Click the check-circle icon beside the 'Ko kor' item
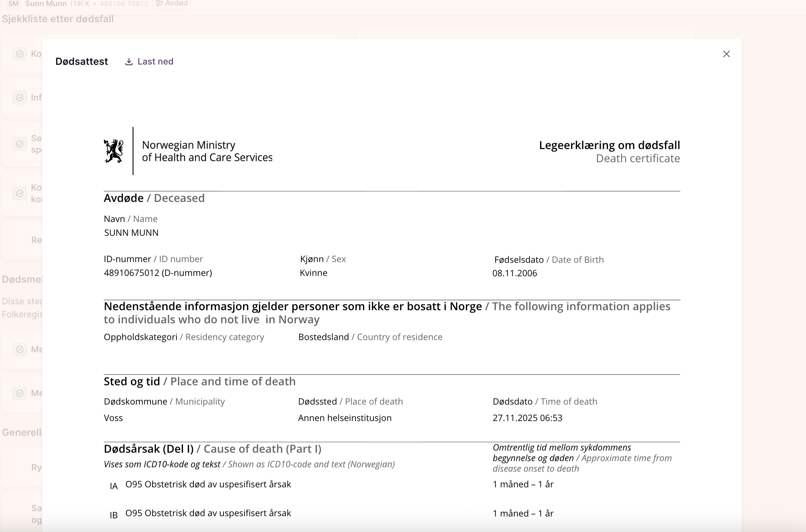806x532 pixels. click(x=20, y=193)
